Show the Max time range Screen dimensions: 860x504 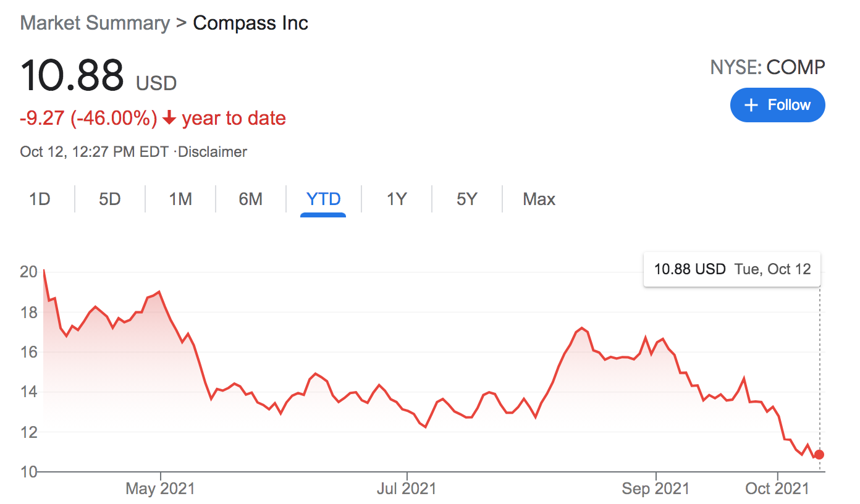tap(539, 199)
